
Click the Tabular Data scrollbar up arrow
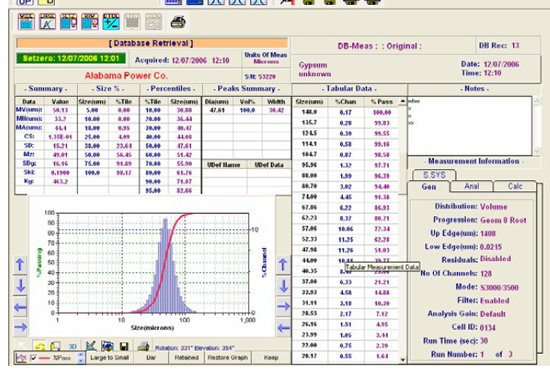402,101
